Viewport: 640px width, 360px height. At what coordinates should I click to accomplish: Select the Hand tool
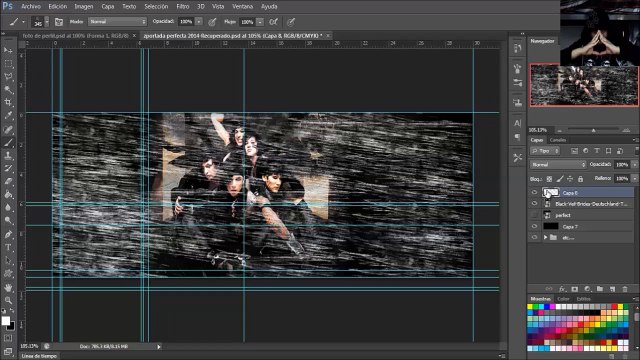click(8, 288)
